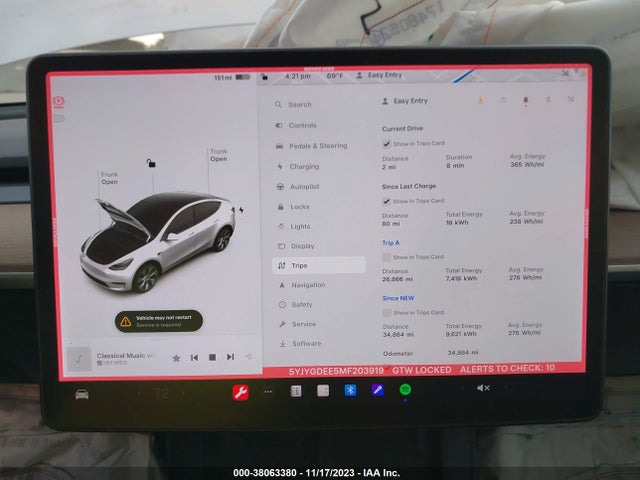Tap the 151 mi battery range indicator

[231, 77]
